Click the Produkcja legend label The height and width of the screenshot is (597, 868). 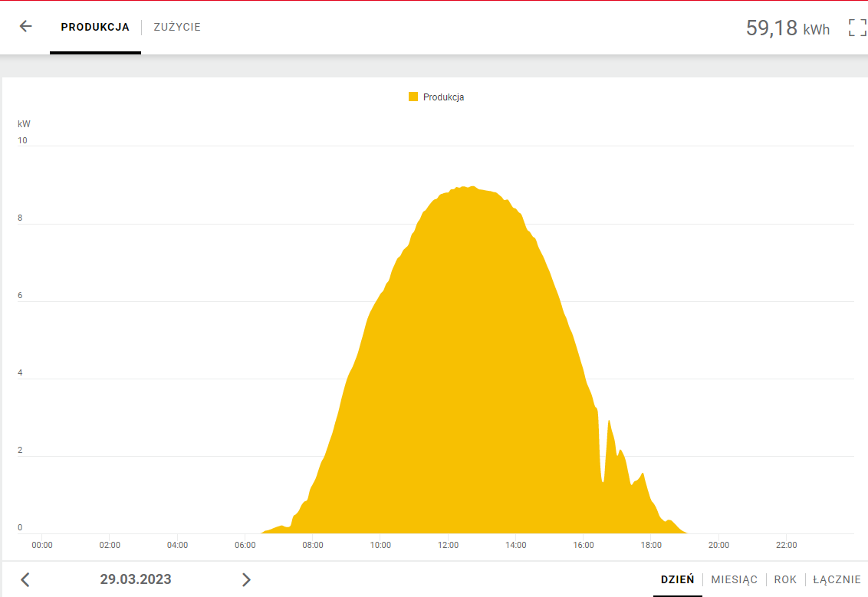point(443,97)
